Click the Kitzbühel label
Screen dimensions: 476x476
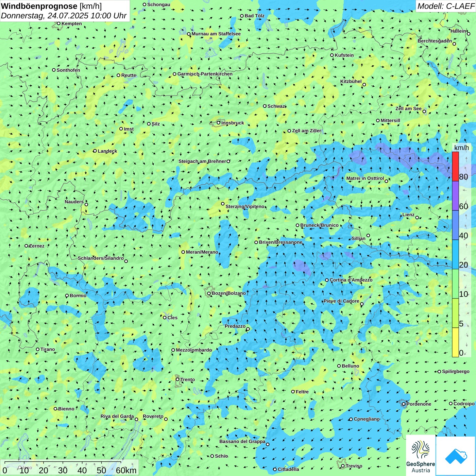(x=351, y=81)
